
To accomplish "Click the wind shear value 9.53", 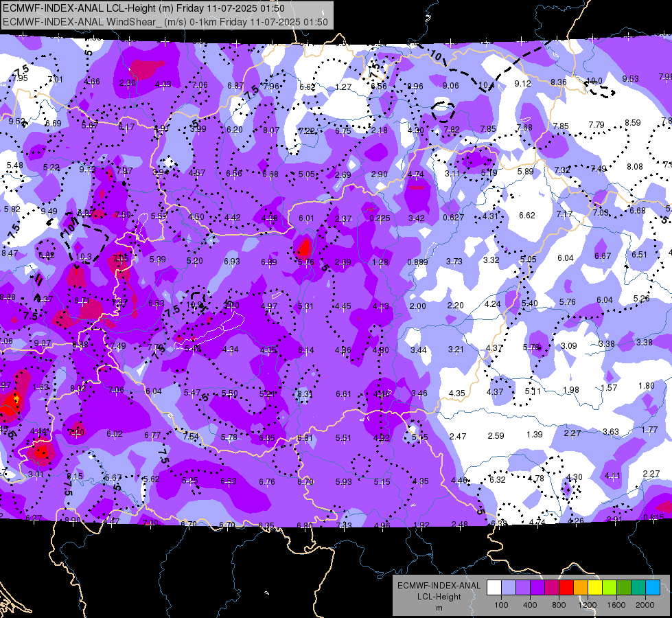I will [x=630, y=78].
